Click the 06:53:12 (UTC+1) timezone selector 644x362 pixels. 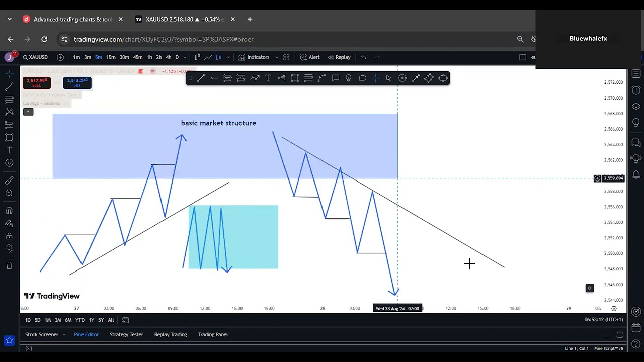point(603,320)
